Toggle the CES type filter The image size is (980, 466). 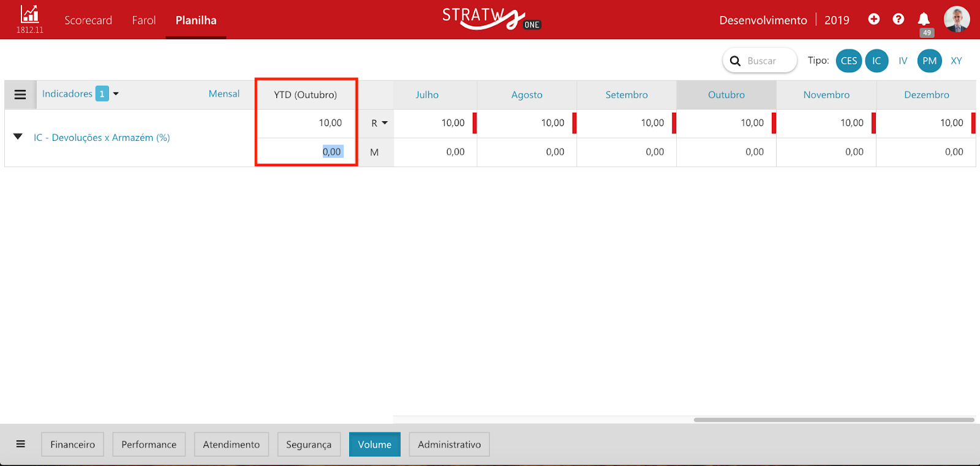coord(849,61)
